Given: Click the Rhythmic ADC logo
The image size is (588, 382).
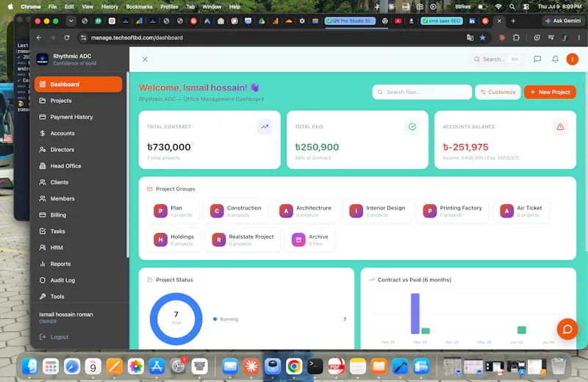Looking at the screenshot, I should [x=43, y=59].
